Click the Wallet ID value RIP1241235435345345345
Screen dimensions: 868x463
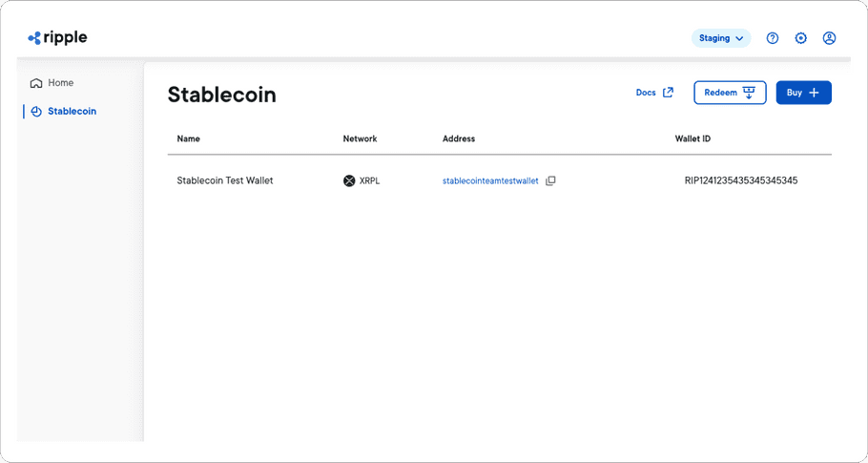tap(740, 180)
